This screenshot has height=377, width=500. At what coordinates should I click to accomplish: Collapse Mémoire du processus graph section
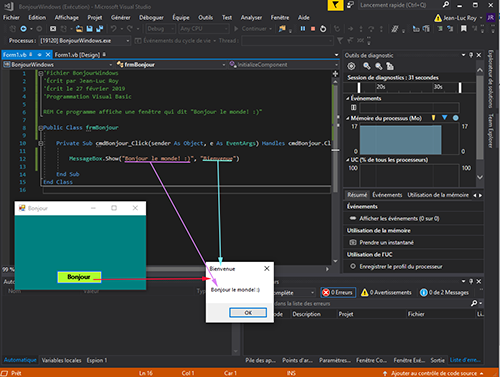[x=347, y=118]
